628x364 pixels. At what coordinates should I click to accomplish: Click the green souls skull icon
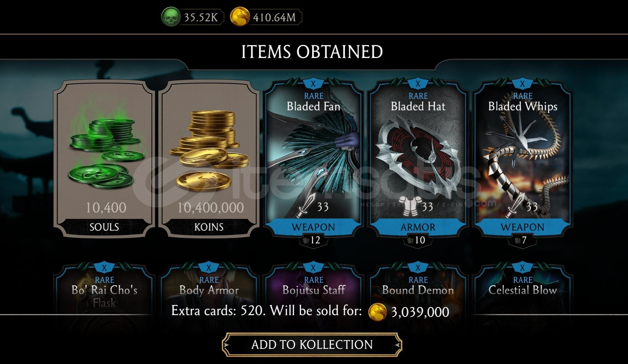(x=171, y=17)
